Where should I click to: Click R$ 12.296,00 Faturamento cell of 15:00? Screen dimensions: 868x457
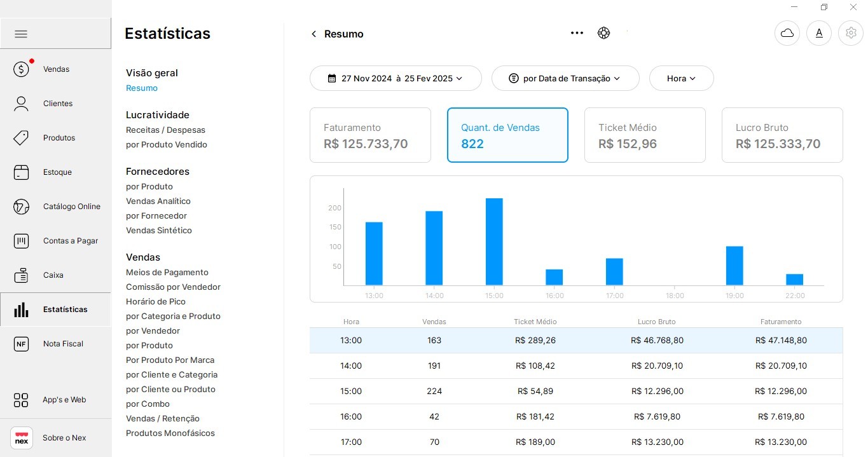point(781,391)
